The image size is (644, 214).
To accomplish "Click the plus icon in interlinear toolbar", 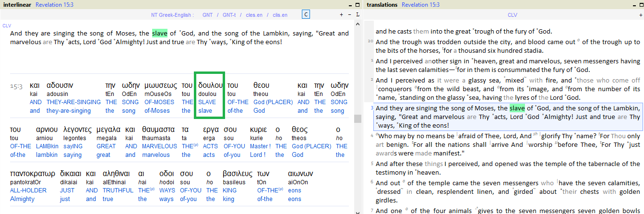I will coord(341,15).
